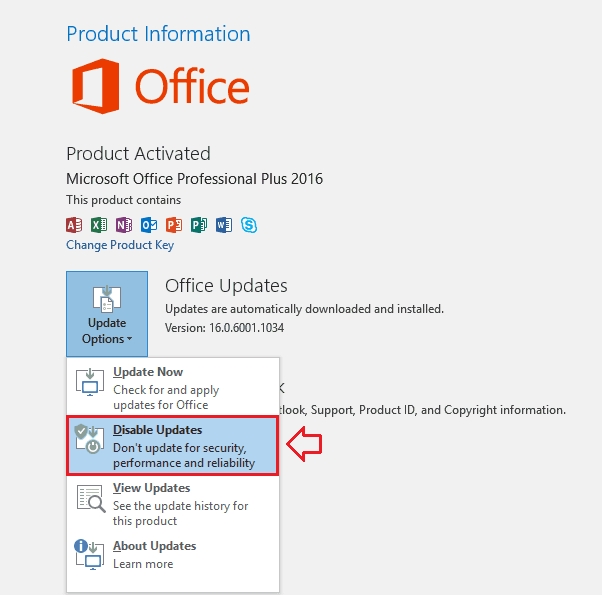Image resolution: width=602 pixels, height=595 pixels.
Task: Click the View Updates magnifier icon
Action: (x=91, y=498)
